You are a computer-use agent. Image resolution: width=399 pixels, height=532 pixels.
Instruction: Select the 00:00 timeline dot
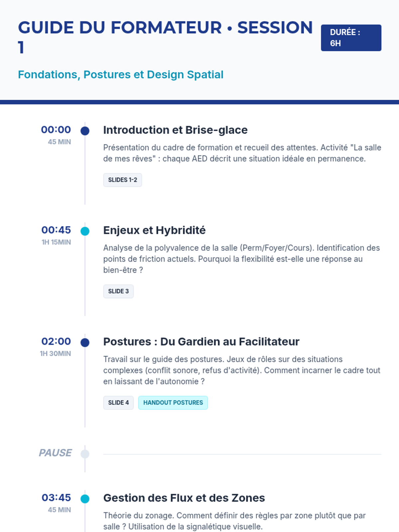(x=85, y=131)
